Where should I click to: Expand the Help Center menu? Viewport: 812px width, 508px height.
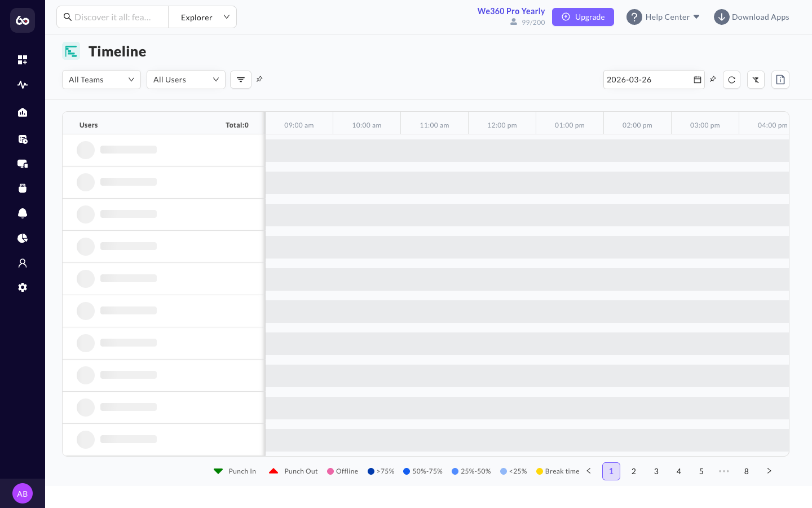pos(663,17)
